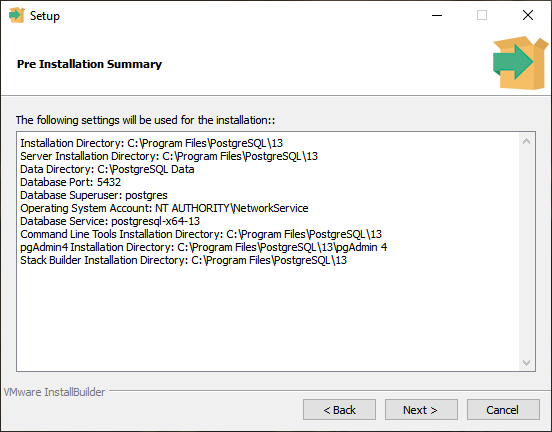Click 'The following settings will be used' label
552x432 pixels.
click(145, 120)
